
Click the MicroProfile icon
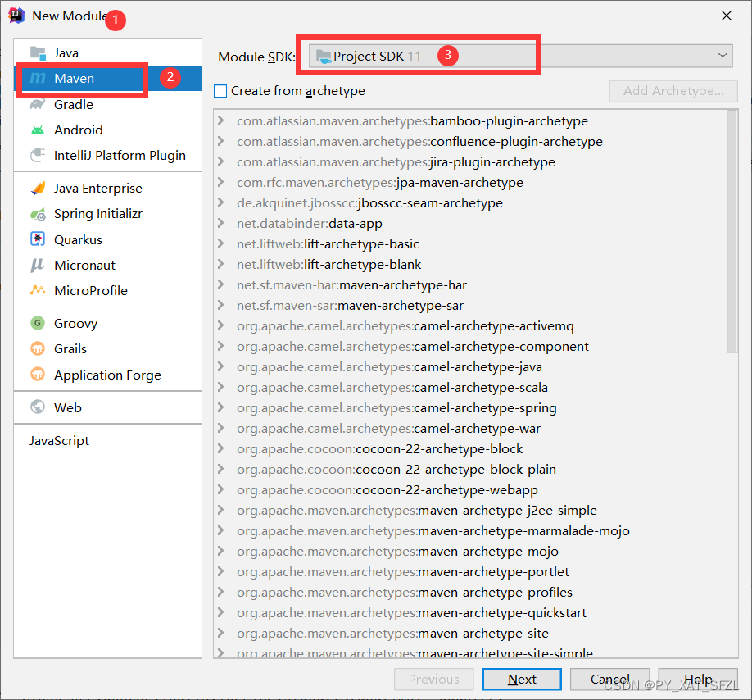pyautogui.click(x=38, y=290)
